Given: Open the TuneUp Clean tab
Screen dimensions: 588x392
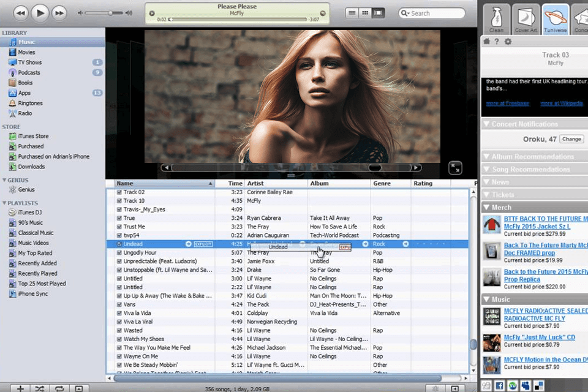Looking at the screenshot, I should click(x=496, y=19).
